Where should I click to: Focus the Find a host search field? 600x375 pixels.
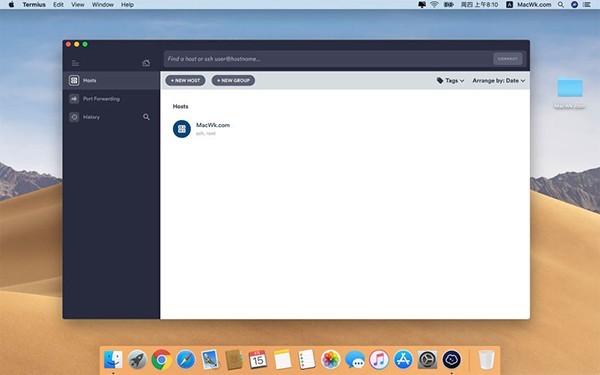tap(328, 59)
